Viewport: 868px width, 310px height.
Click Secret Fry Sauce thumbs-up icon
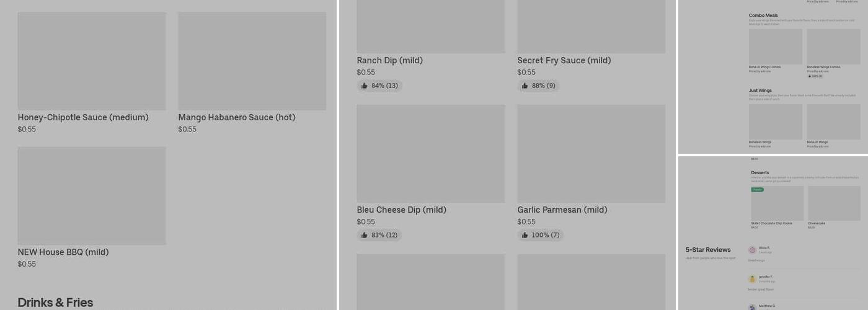coord(525,86)
